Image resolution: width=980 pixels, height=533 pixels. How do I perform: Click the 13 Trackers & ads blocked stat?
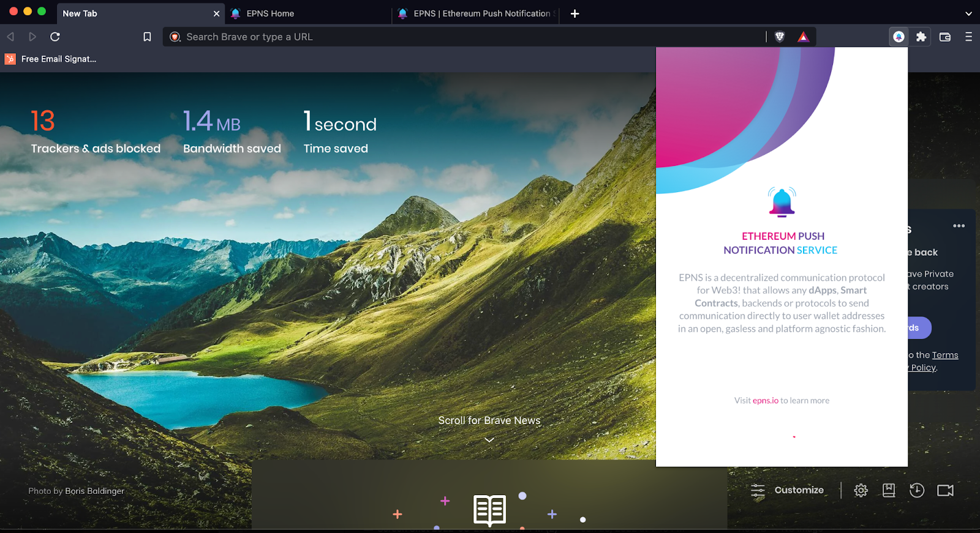(x=96, y=131)
